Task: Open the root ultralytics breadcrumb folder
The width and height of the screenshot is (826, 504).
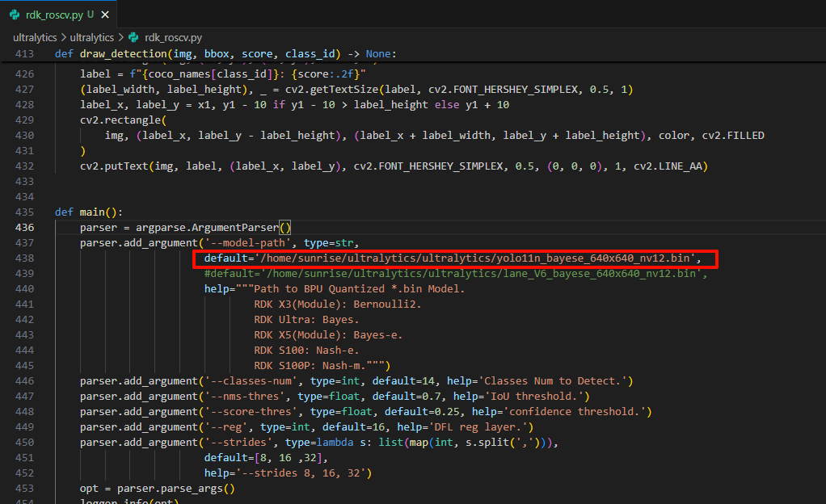Action: (x=35, y=37)
